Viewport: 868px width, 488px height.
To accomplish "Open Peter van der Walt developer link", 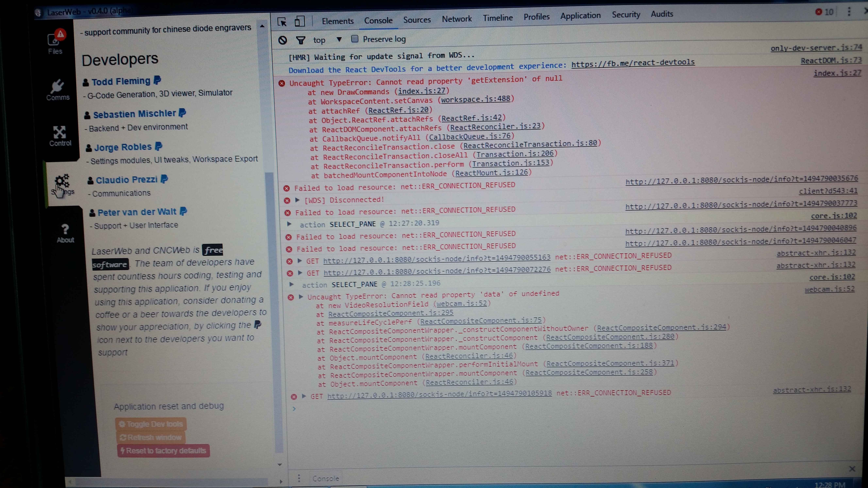I will click(x=137, y=212).
